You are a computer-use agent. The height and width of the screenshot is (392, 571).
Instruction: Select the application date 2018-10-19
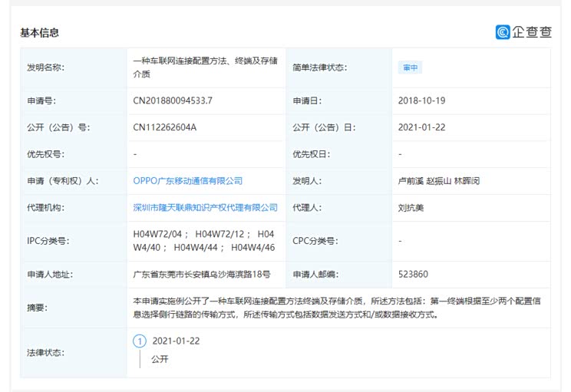[421, 100]
